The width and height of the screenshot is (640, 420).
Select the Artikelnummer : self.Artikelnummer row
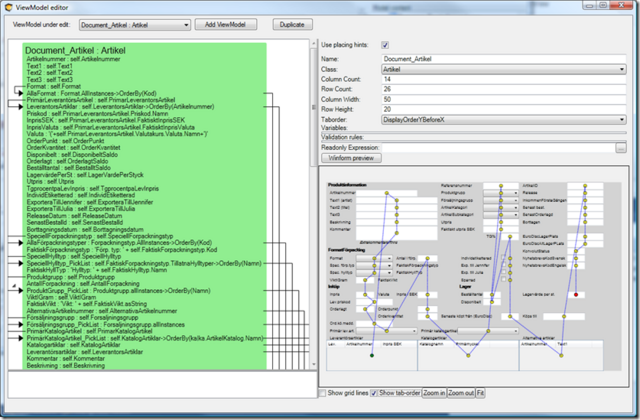[73, 59]
